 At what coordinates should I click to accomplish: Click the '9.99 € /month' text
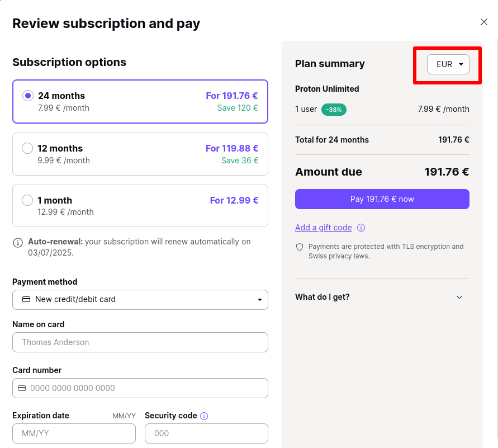coord(64,161)
